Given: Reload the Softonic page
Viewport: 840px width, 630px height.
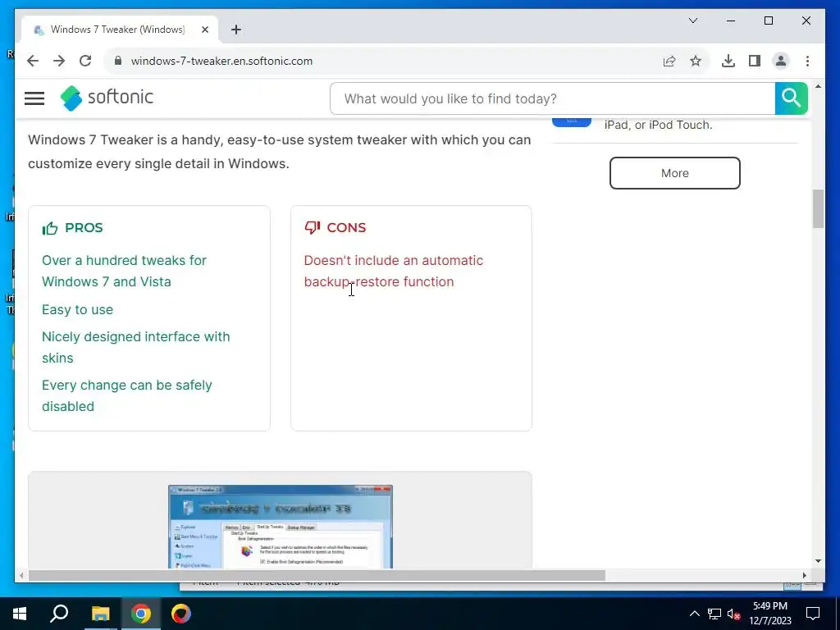Looking at the screenshot, I should [85, 61].
